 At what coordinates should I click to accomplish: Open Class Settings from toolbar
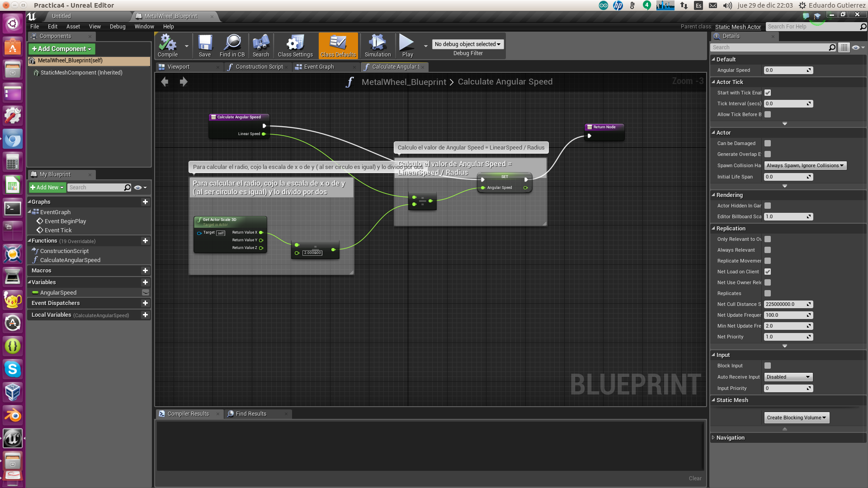[x=295, y=45]
